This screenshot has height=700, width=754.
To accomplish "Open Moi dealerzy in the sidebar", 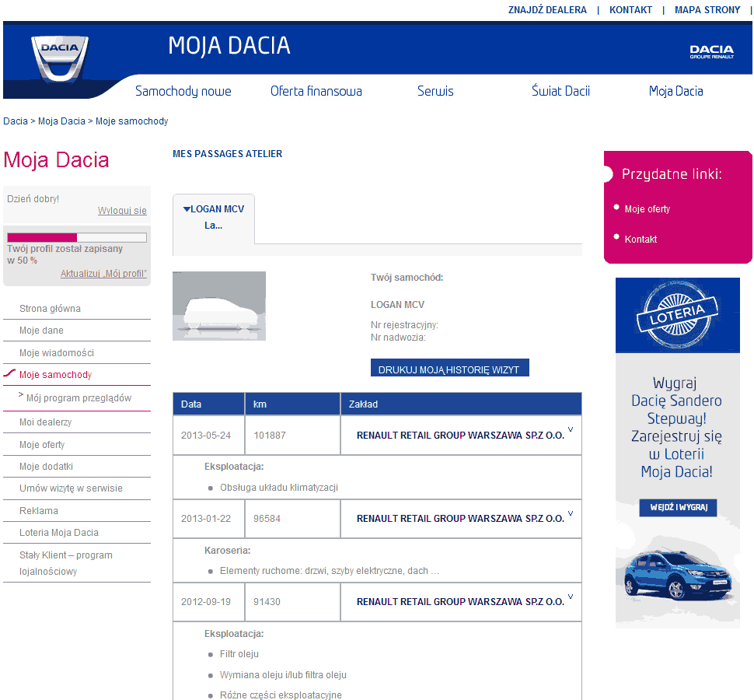I will coord(46,422).
